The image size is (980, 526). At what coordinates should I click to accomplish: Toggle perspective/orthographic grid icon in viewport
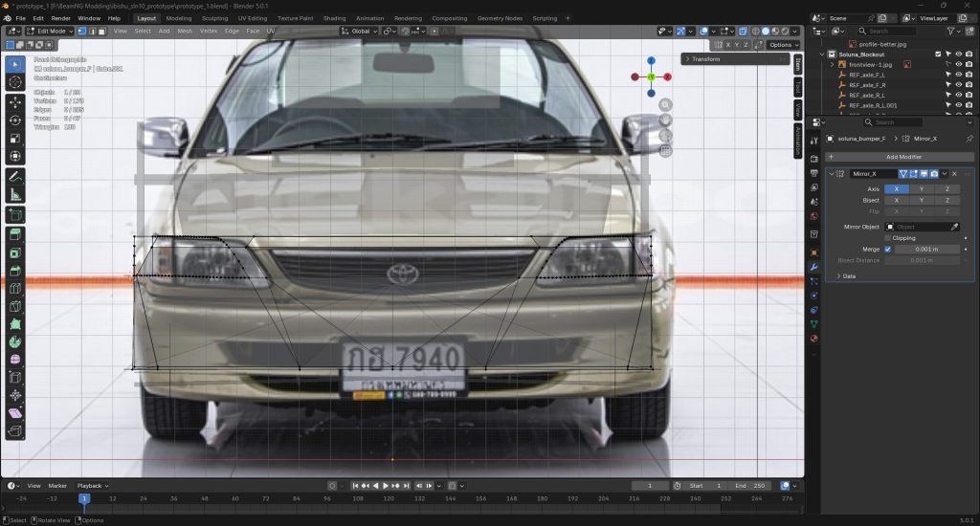coord(665,150)
